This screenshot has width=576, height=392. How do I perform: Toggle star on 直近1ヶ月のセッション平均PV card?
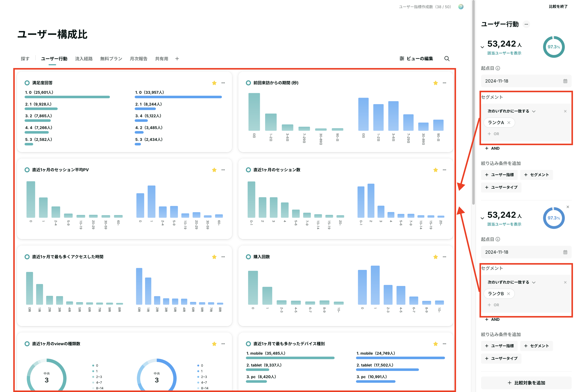pos(214,170)
